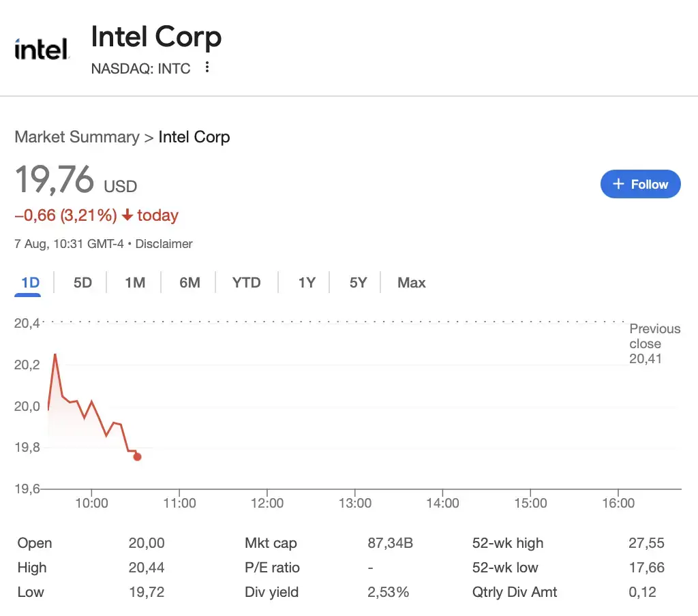Viewport: 698px width, 616px height.
Task: Click the plus icon inside the Follow button
Action: pyautogui.click(x=618, y=184)
